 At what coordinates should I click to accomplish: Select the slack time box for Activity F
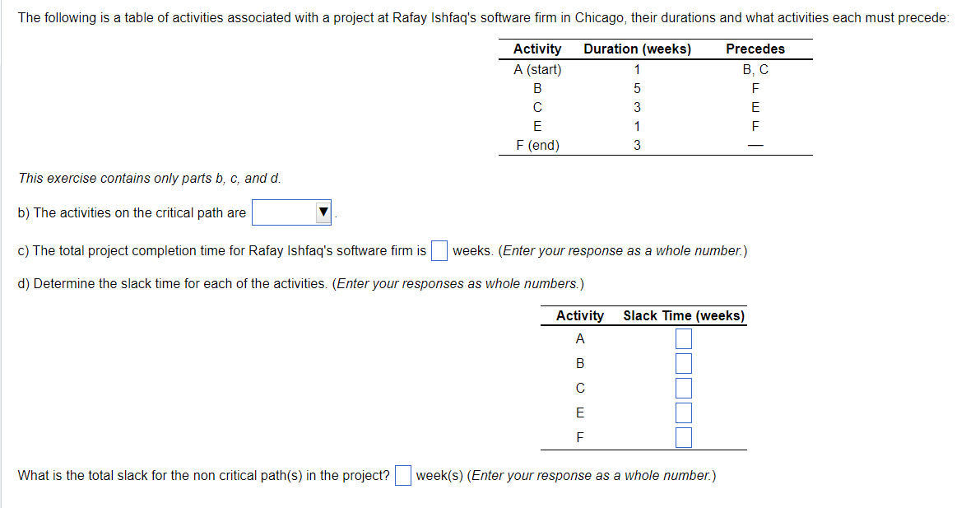[x=683, y=436]
